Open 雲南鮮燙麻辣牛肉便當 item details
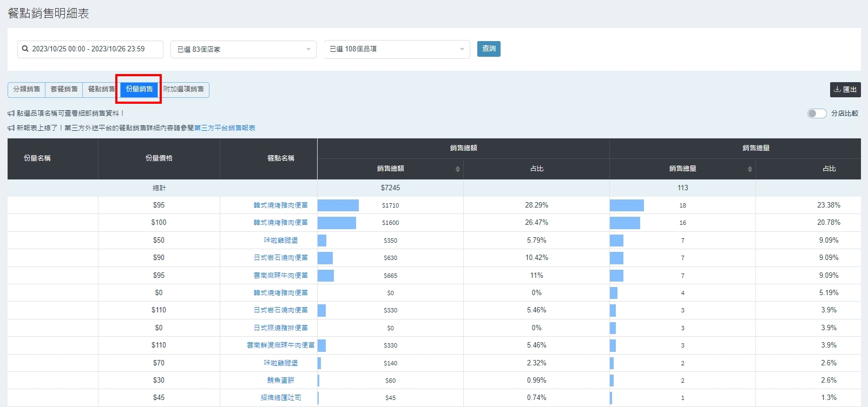868x407 pixels. [280, 345]
